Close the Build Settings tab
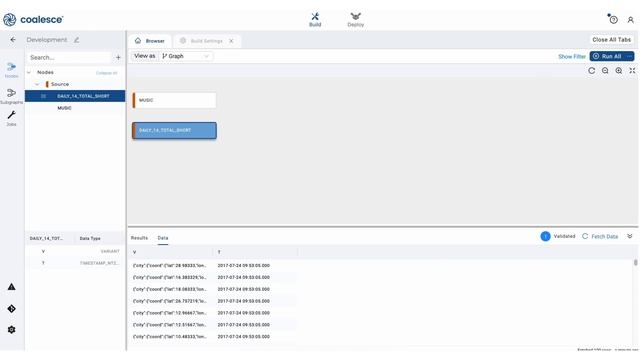The width and height of the screenshot is (640, 360). 231,41
